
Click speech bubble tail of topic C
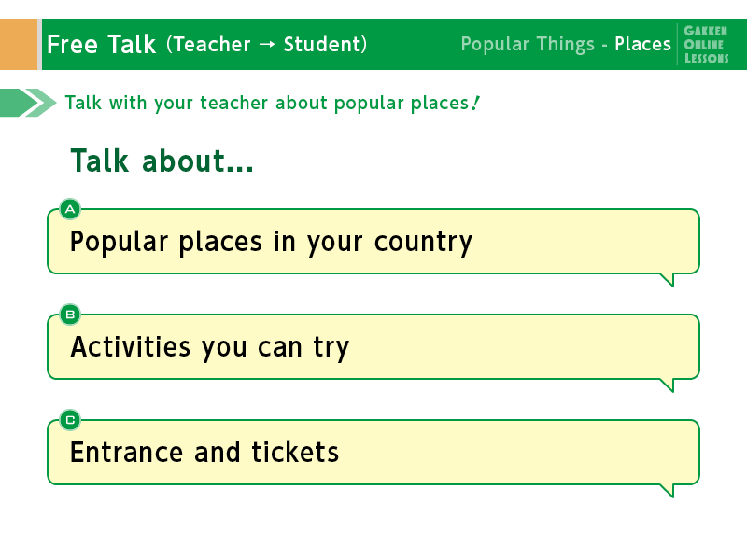pyautogui.click(x=667, y=491)
